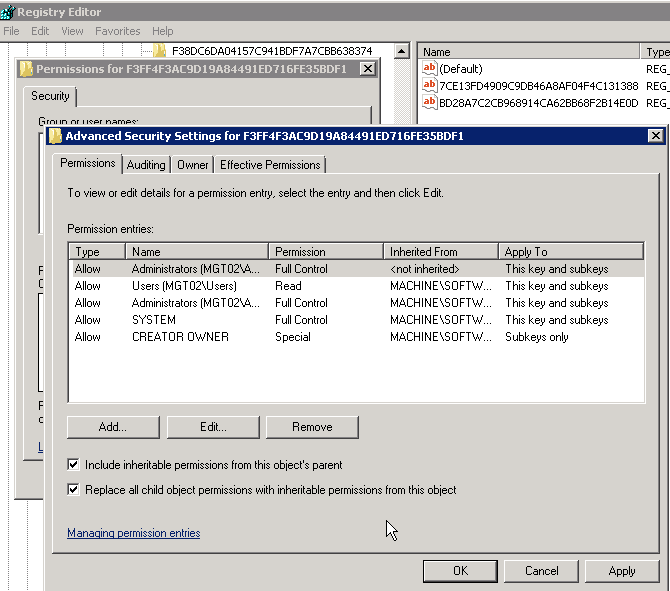The image size is (670, 591).
Task: Click the Apply To column header
Action: pos(571,251)
